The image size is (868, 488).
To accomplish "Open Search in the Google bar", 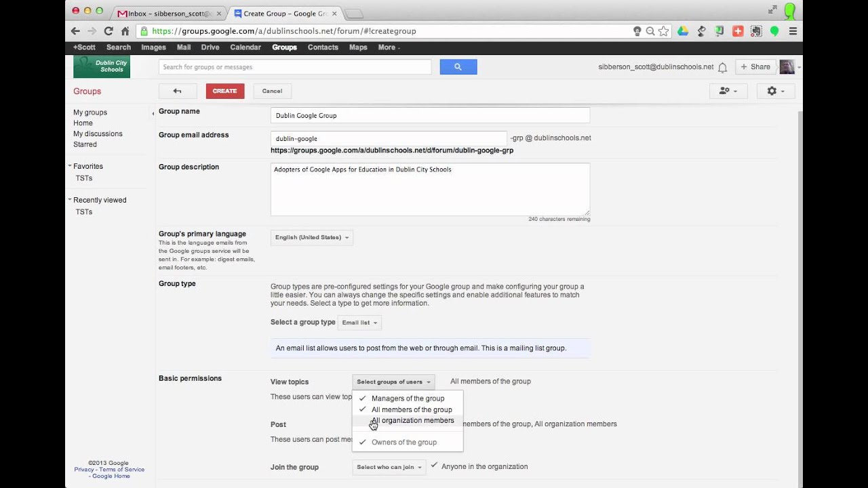I will [119, 47].
